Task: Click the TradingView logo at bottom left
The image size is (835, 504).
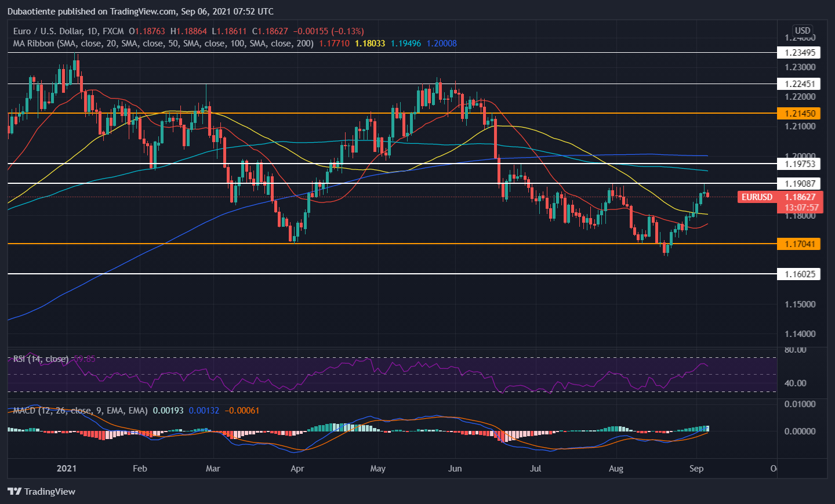Action: tap(41, 491)
